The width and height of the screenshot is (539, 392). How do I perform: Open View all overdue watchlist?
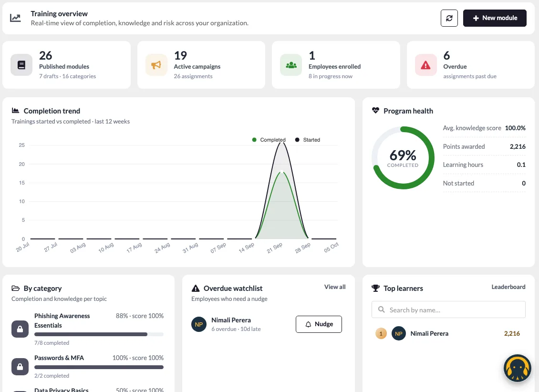pos(335,287)
